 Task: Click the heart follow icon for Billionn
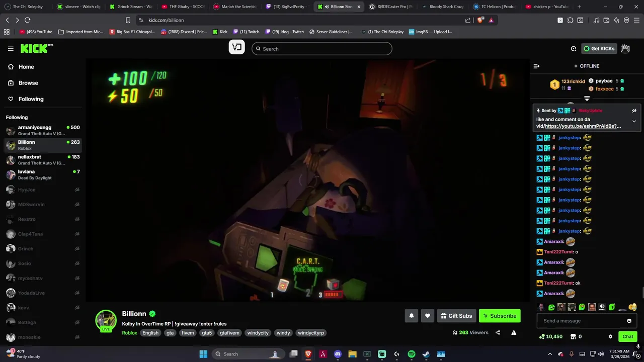click(x=428, y=316)
